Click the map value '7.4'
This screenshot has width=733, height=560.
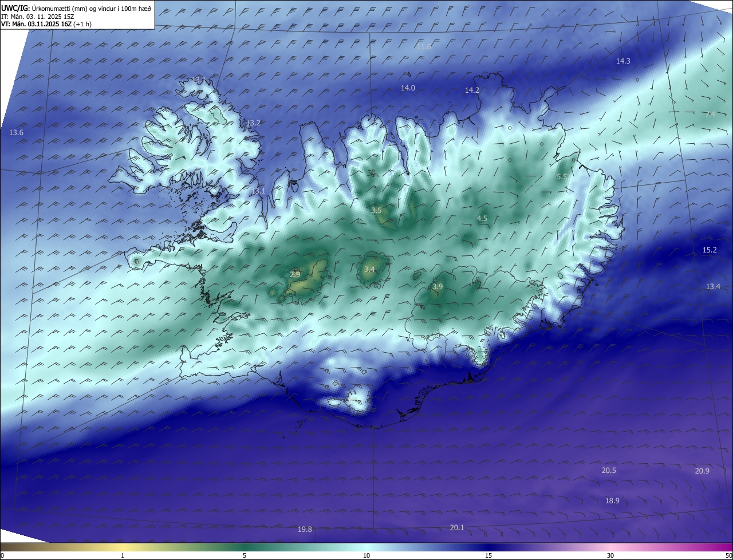tap(710, 115)
